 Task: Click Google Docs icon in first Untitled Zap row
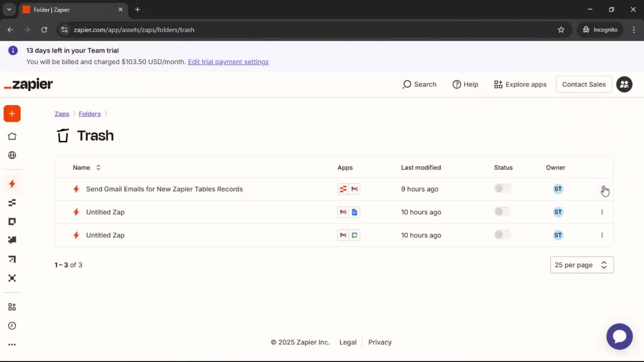coord(355,212)
